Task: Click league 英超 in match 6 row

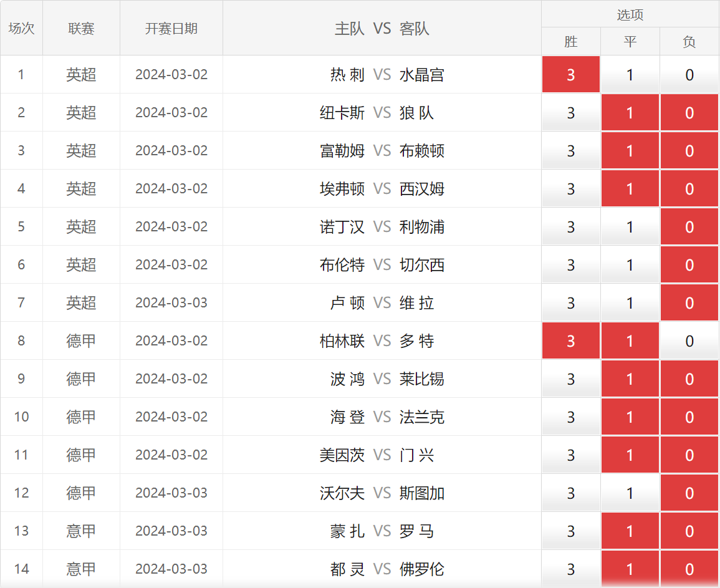Action: tap(81, 264)
